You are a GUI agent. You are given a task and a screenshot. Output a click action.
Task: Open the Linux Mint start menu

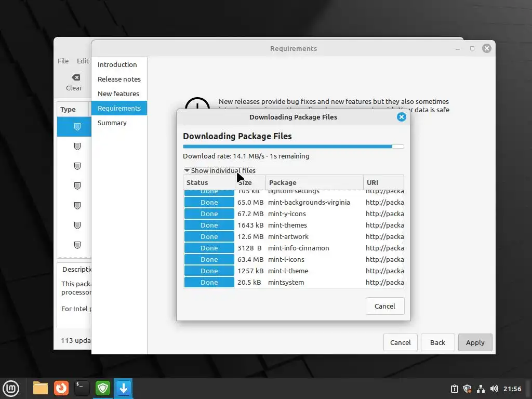coord(11,389)
